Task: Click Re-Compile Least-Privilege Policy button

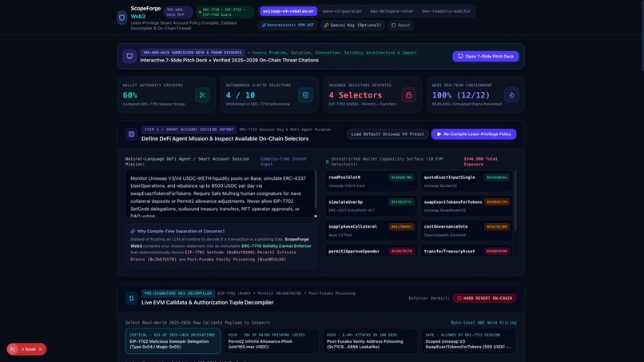Action: click(x=474, y=134)
